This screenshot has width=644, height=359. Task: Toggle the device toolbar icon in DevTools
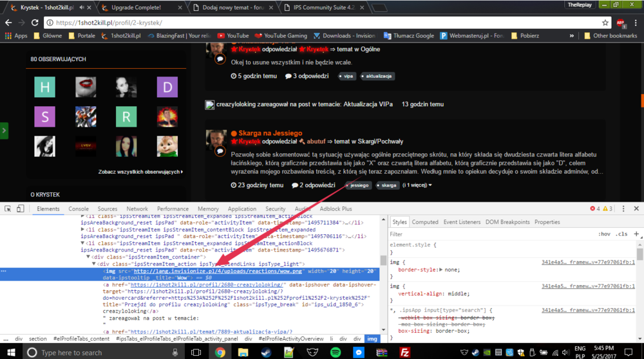(20, 209)
